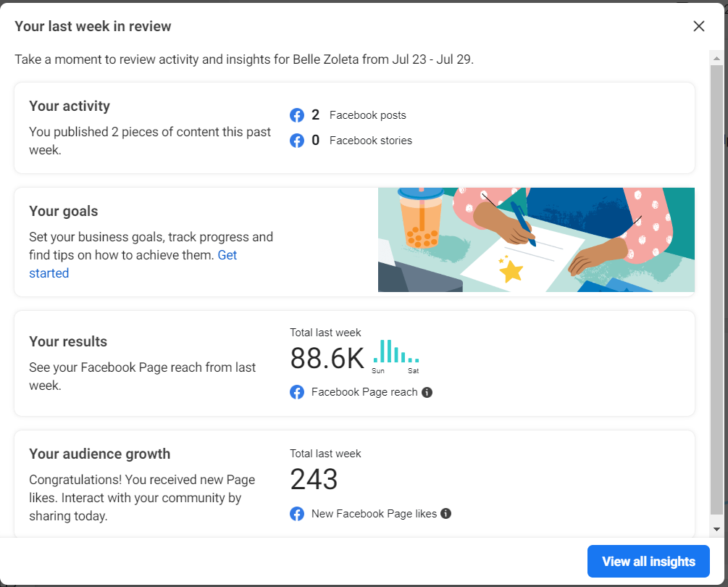Close the last week in review dialog
This screenshot has width=728, height=587.
tap(698, 26)
